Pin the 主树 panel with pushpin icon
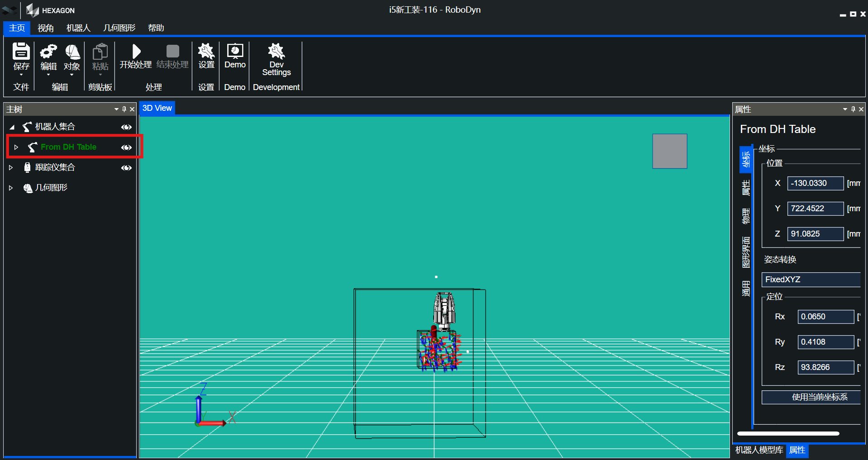Screen dimensions: 868x460 coord(124,109)
